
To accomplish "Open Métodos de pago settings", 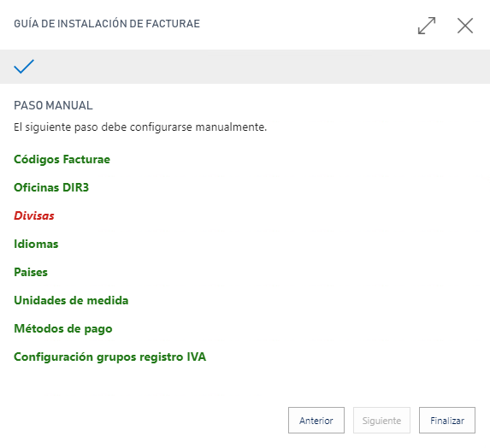I will pyautogui.click(x=63, y=328).
